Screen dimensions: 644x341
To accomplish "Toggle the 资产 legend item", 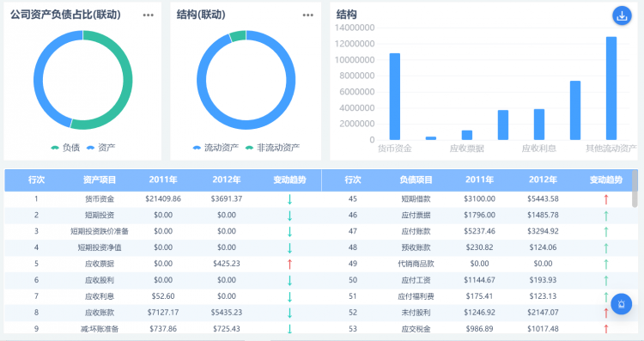I will click(101, 148).
